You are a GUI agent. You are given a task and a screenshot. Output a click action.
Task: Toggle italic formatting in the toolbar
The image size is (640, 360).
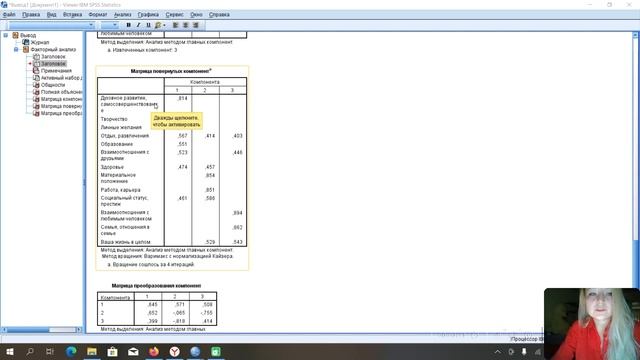[138, 25]
